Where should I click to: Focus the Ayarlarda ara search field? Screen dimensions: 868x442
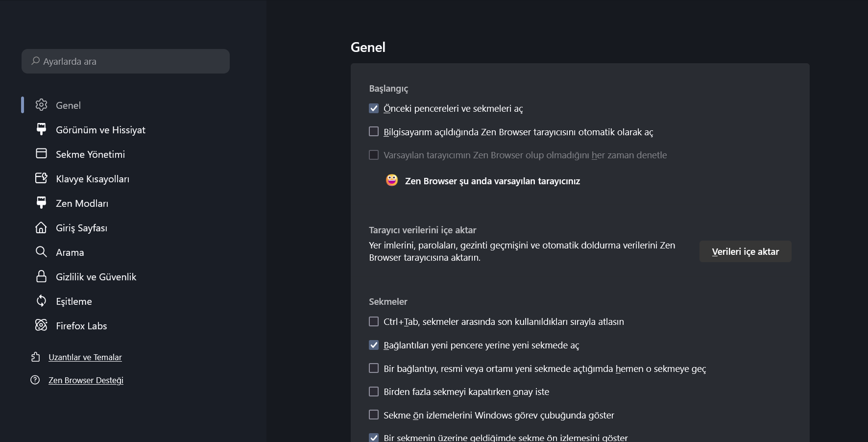125,61
